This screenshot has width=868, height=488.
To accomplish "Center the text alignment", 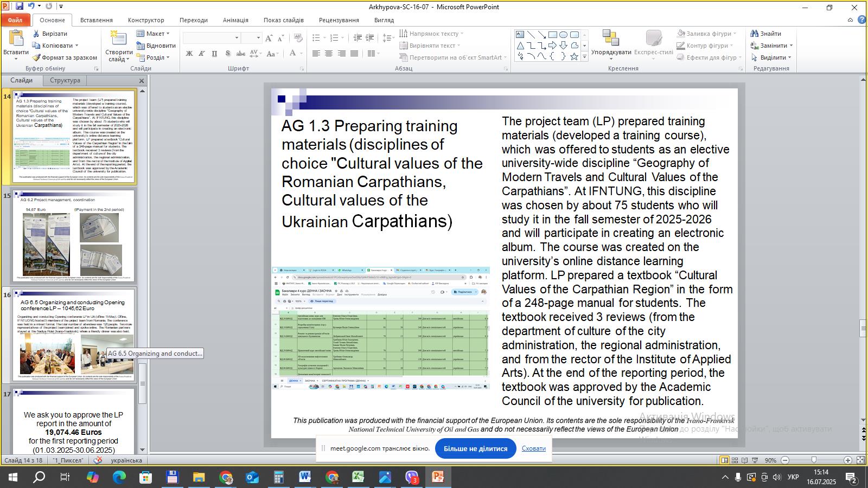I will pyautogui.click(x=329, y=53).
